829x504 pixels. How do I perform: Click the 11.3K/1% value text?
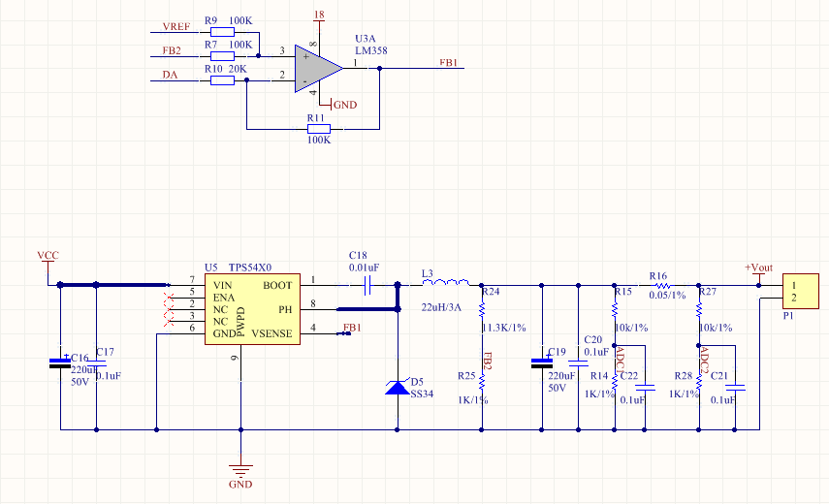[504, 328]
